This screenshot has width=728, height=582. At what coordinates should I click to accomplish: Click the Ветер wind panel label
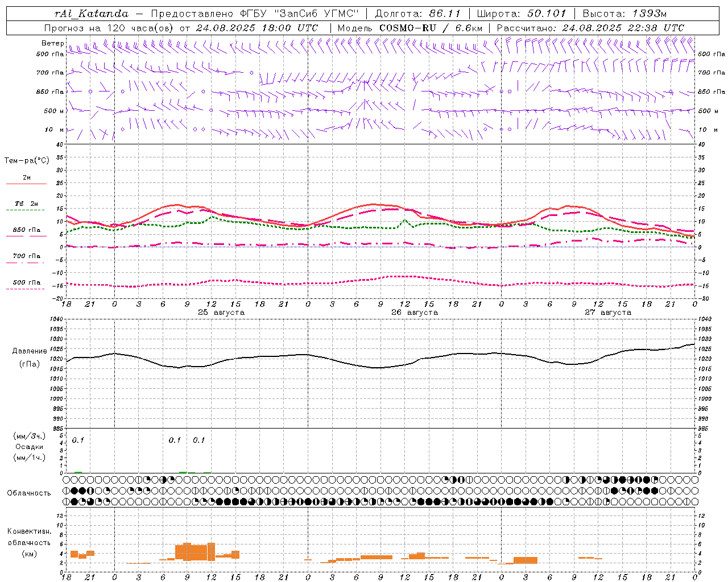[53, 43]
